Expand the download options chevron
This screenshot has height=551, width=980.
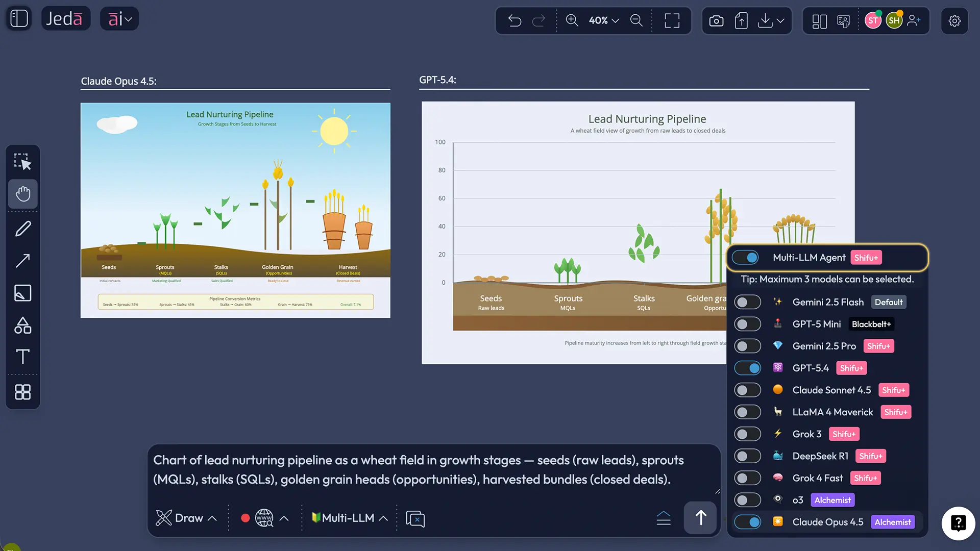tap(780, 20)
